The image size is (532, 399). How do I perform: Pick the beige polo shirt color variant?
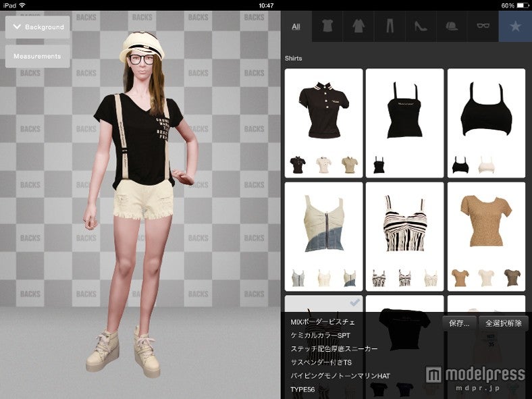[x=348, y=164]
